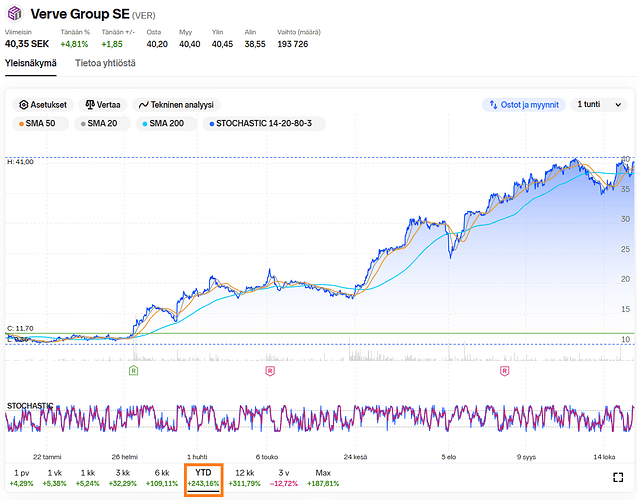This screenshot has height=500, width=637.
Task: Open the Vertaa compare tool
Action: pyautogui.click(x=105, y=104)
